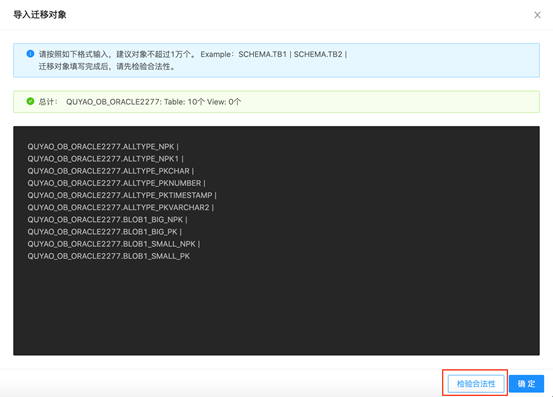
Task: Click the BLOB1_BIG_PK line
Action: coord(105,232)
